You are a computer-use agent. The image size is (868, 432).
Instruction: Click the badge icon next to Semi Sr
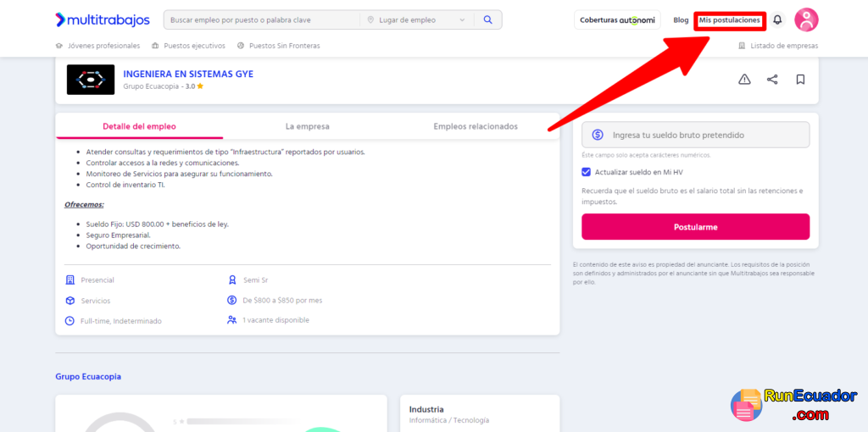(x=232, y=280)
